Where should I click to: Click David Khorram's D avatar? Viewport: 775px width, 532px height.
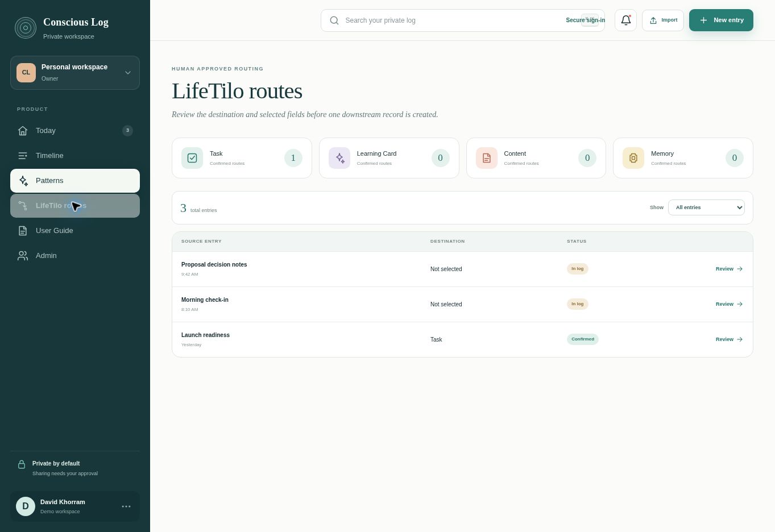click(x=26, y=506)
